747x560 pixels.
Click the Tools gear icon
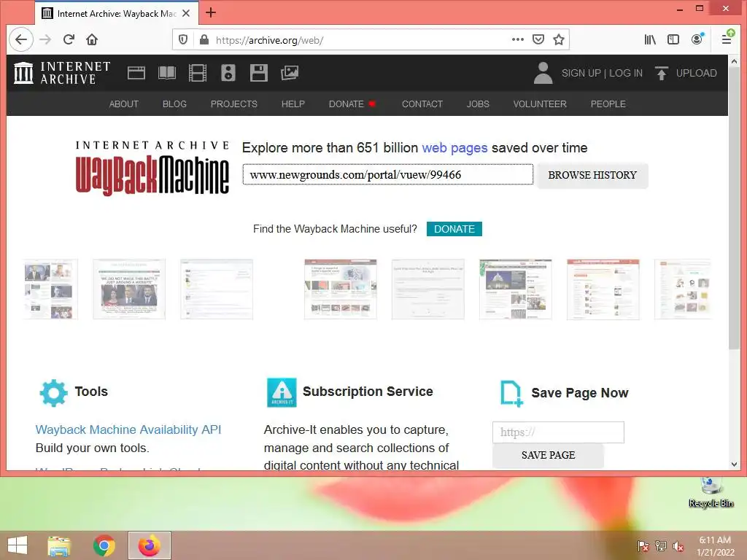point(53,393)
